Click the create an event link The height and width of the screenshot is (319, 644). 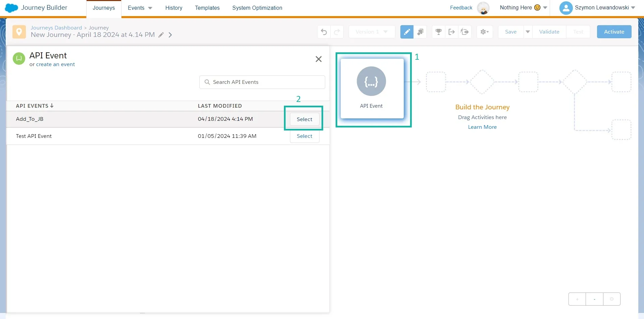[x=56, y=64]
